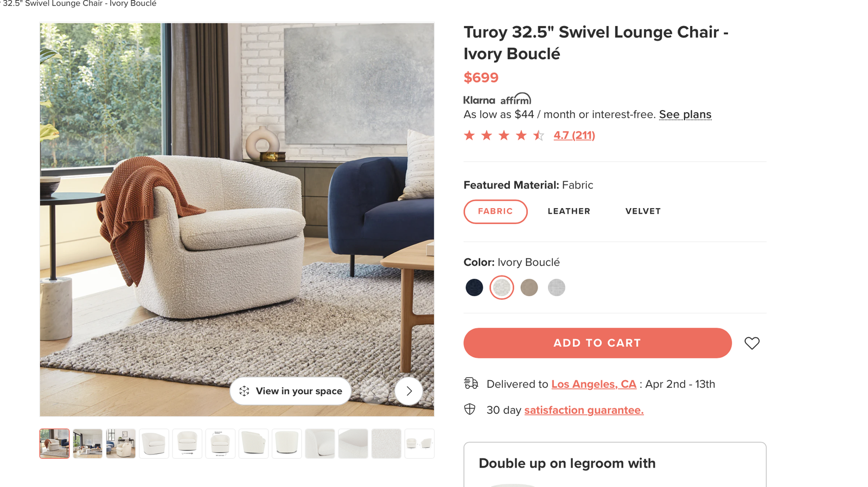
Task: Click the next image arrow on photo
Action: pos(409,391)
